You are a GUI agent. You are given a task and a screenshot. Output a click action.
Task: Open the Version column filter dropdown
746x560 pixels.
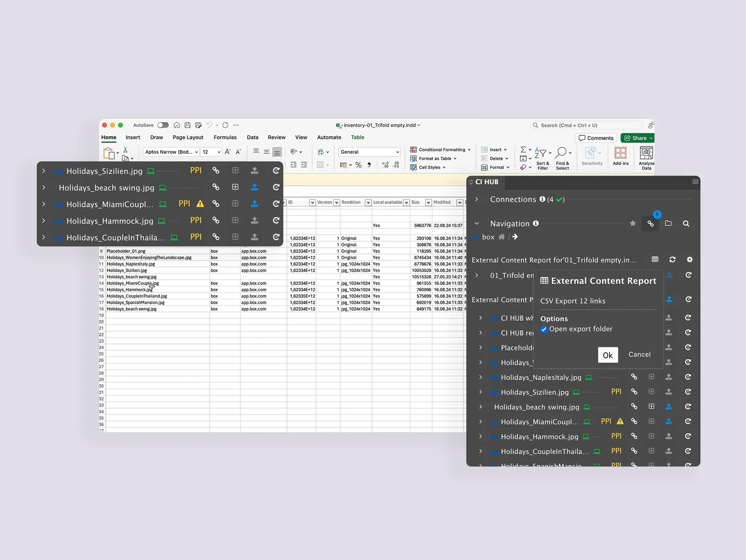pyautogui.click(x=337, y=203)
